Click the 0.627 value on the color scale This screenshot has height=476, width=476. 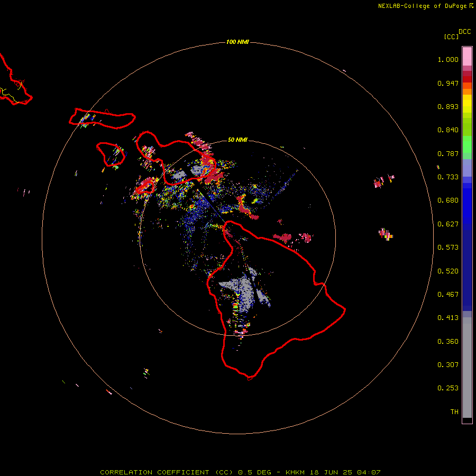[448, 224]
